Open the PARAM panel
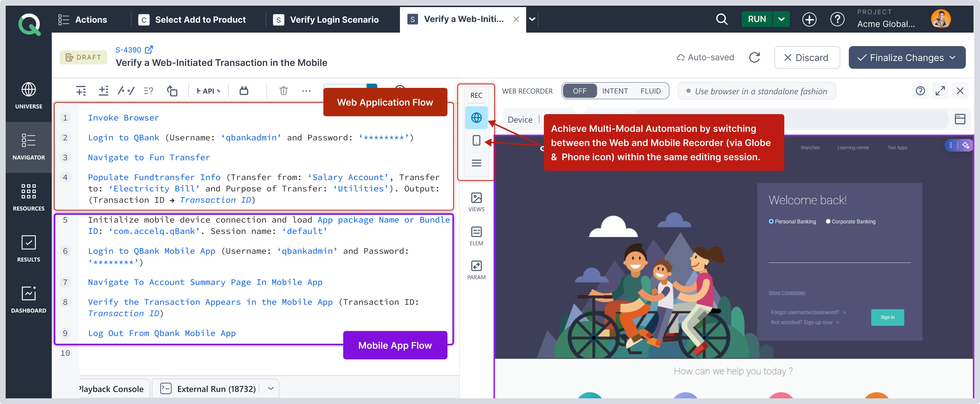 (x=476, y=270)
